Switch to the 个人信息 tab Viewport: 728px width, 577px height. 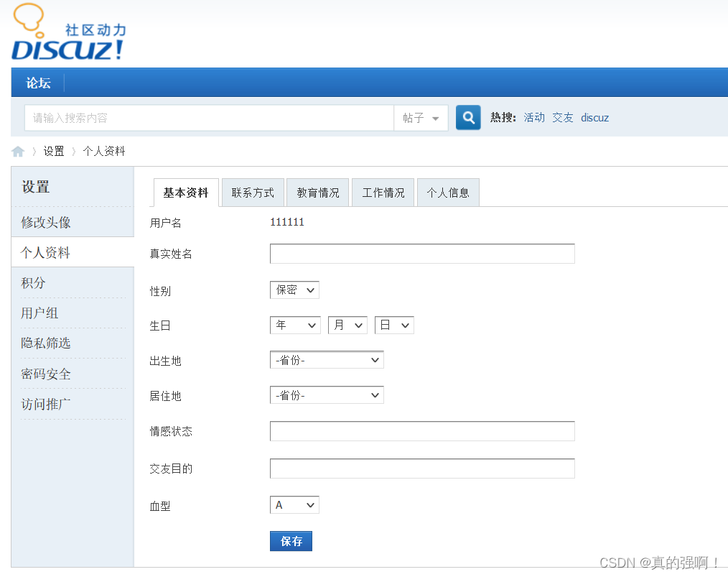tap(448, 192)
